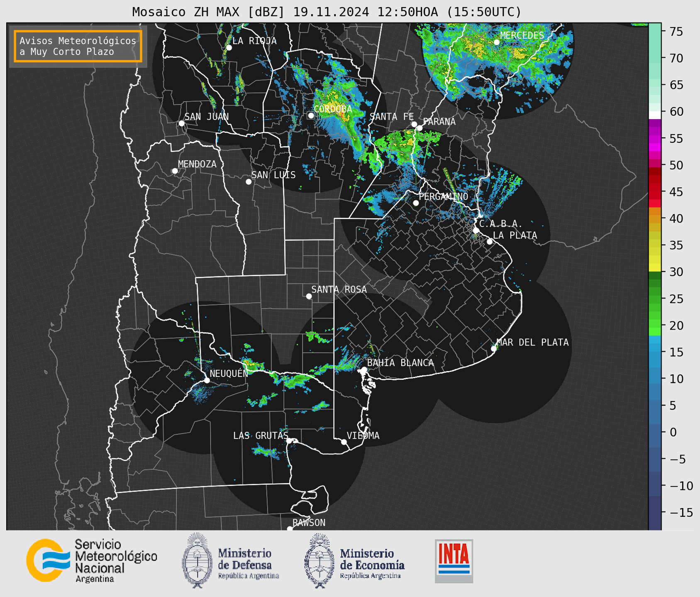The height and width of the screenshot is (597, 700).
Task: Click the San Juan city marker dot
Action: click(x=181, y=123)
